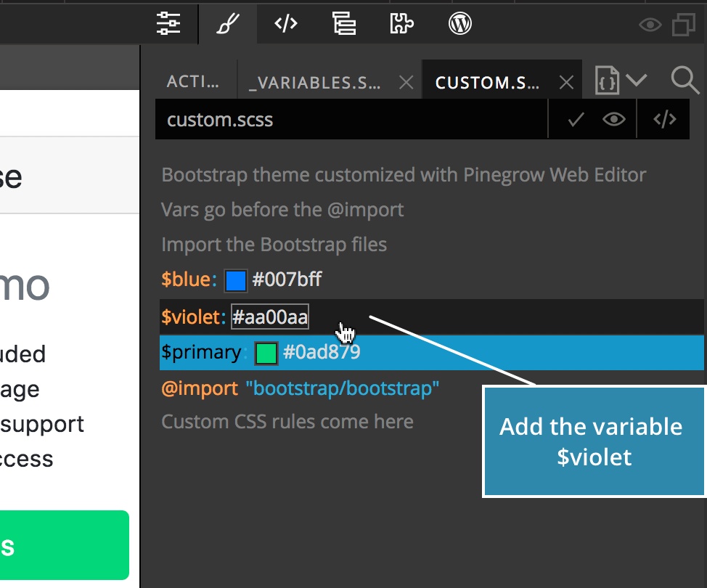Screen dimensions: 707x588
Task: Toggle the preview eye in top toolbar
Action: tap(650, 25)
